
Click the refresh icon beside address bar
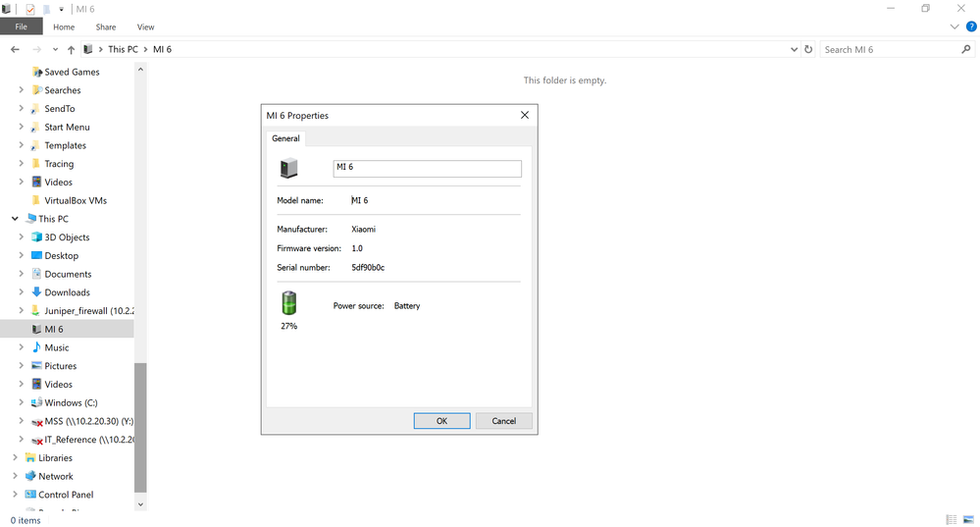coord(808,49)
